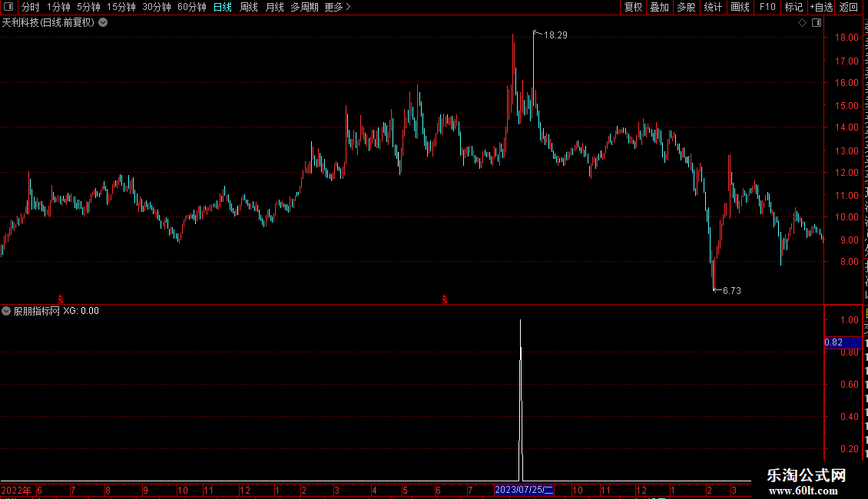Image resolution: width=868 pixels, height=499 pixels.
Task: Select 60分钟 chart period
Action: (x=191, y=7)
